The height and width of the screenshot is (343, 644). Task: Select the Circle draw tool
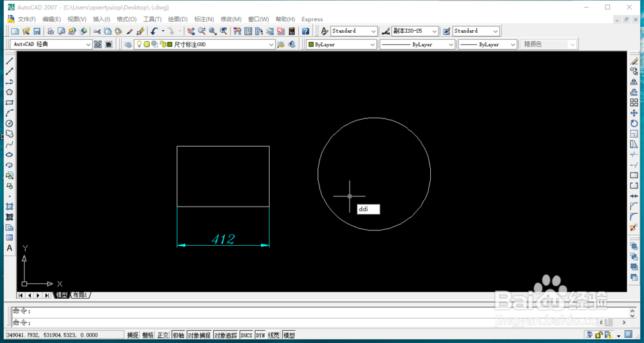[x=10, y=124]
